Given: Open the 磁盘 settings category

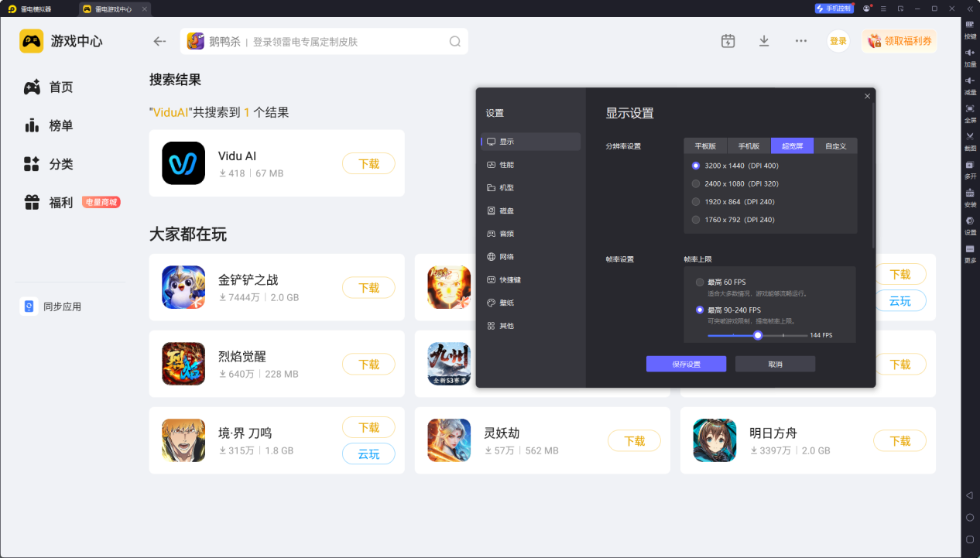Looking at the screenshot, I should [x=531, y=211].
